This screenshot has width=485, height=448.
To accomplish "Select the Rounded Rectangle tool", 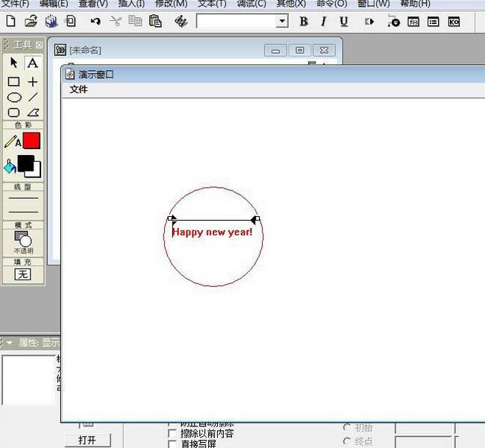I will click(x=13, y=113).
